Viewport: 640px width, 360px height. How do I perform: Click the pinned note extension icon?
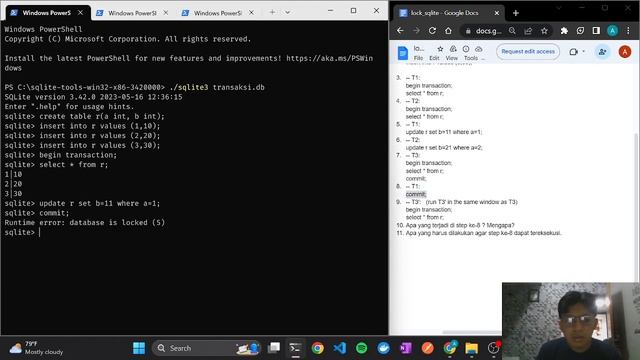pyautogui.click(x=580, y=31)
